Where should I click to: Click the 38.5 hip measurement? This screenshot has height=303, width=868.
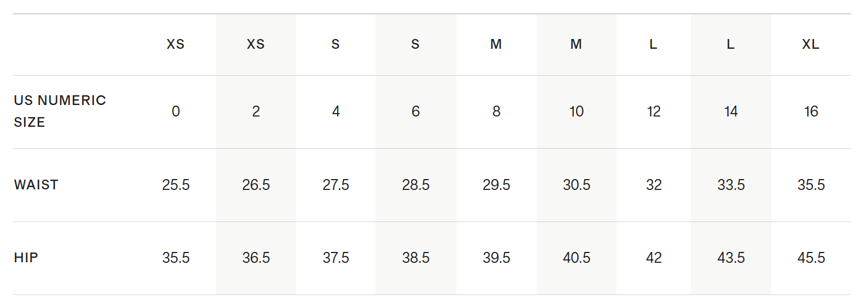tap(416, 258)
